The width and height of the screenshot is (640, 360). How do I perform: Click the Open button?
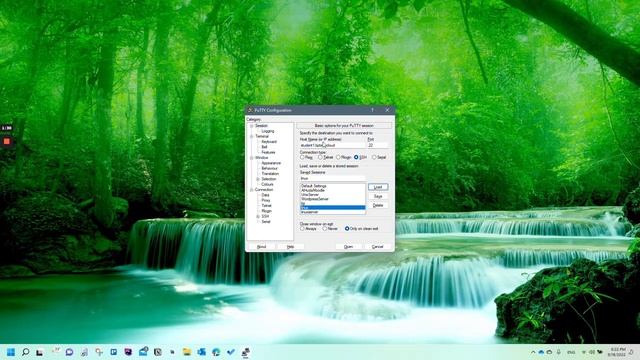[x=348, y=247]
